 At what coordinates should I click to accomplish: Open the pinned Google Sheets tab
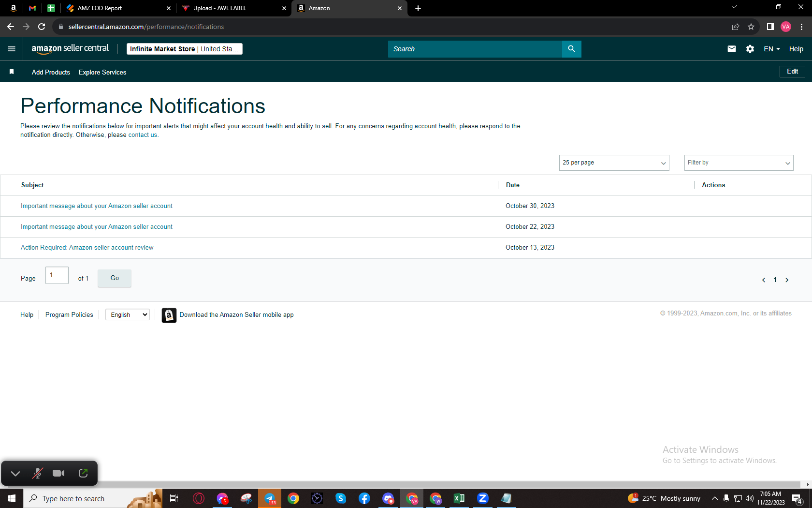(51, 8)
